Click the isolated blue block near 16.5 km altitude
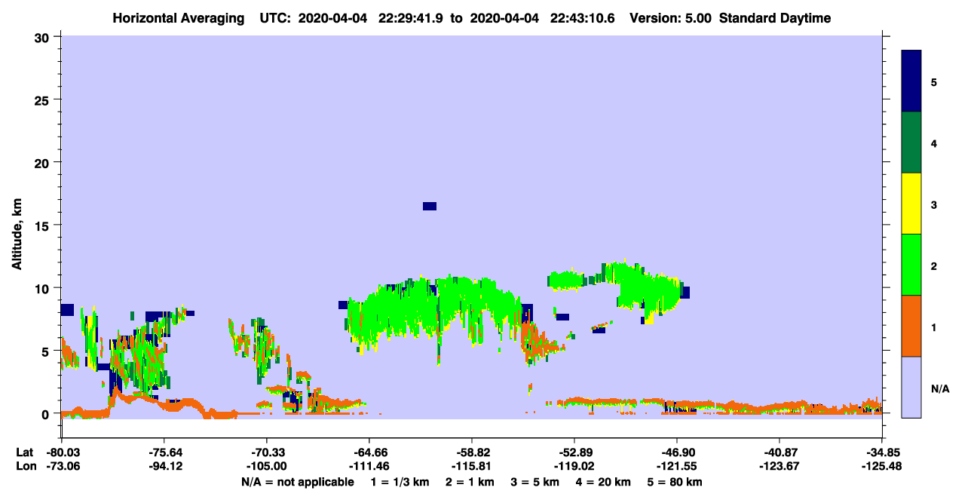The image size is (980, 503). 430,206
